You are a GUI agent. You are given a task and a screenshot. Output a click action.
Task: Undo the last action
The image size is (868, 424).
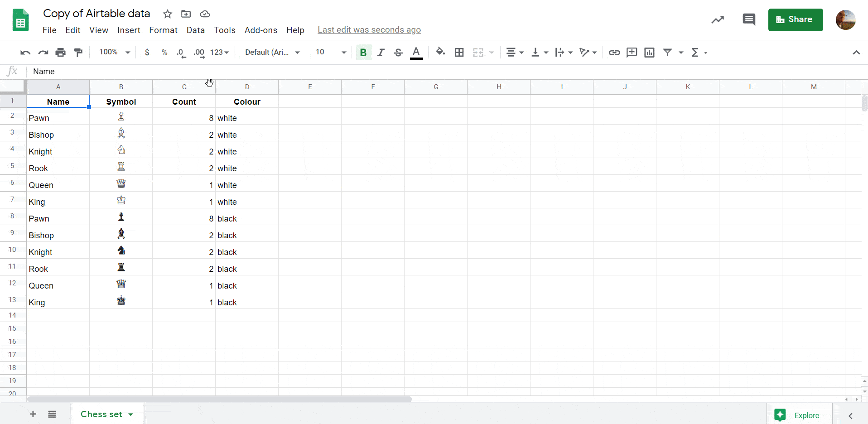tap(25, 52)
